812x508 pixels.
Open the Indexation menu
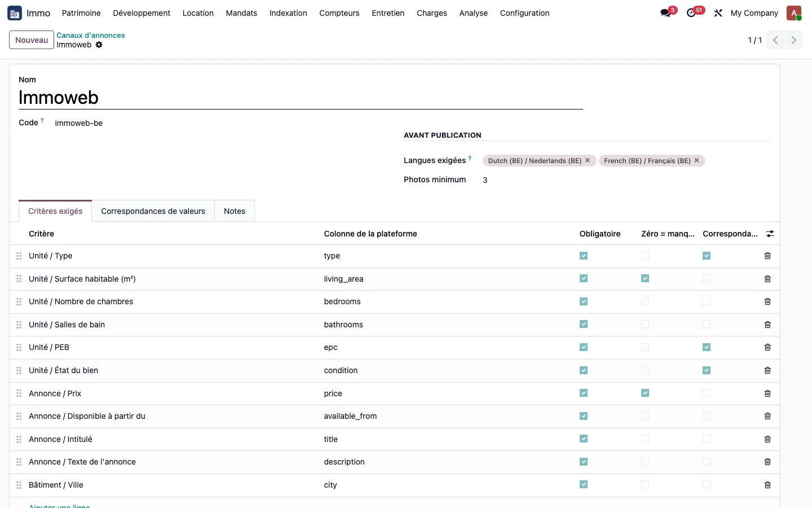[288, 13]
